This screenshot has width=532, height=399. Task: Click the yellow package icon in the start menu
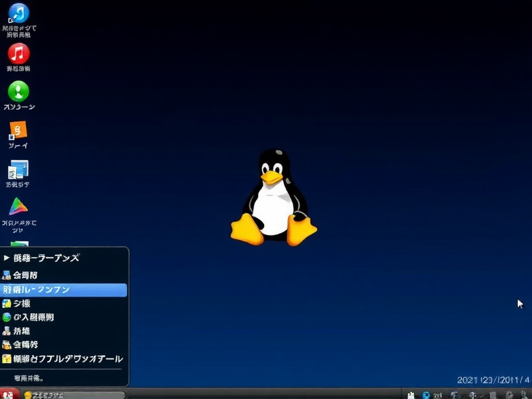[53, 344]
